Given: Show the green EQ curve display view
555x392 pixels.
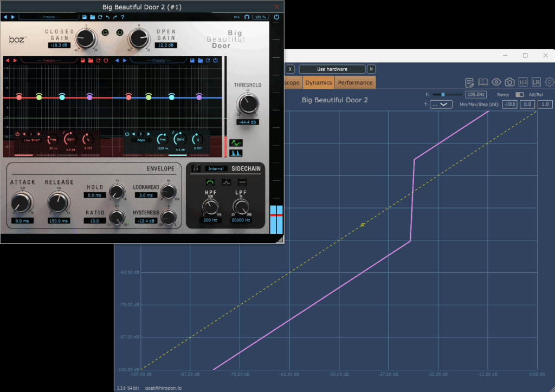Looking at the screenshot, I should coord(236,143).
